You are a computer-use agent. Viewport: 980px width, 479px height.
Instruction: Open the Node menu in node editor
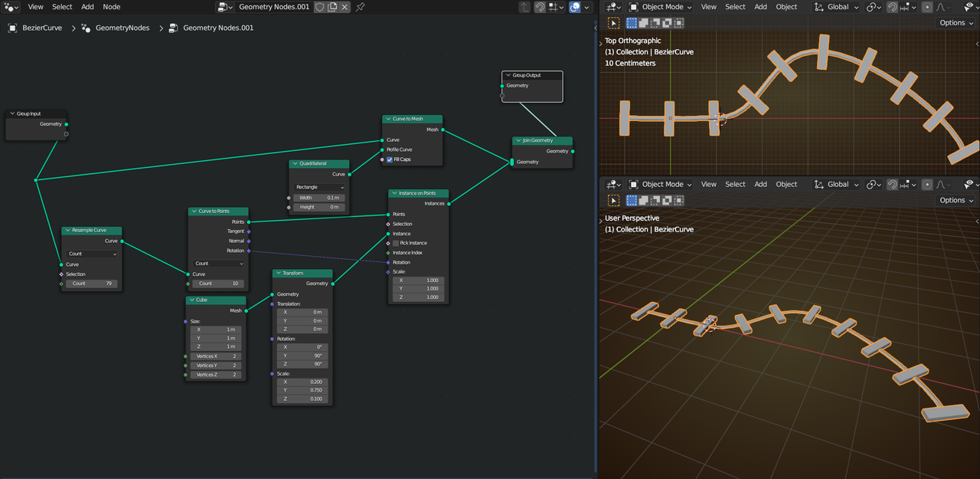[112, 7]
